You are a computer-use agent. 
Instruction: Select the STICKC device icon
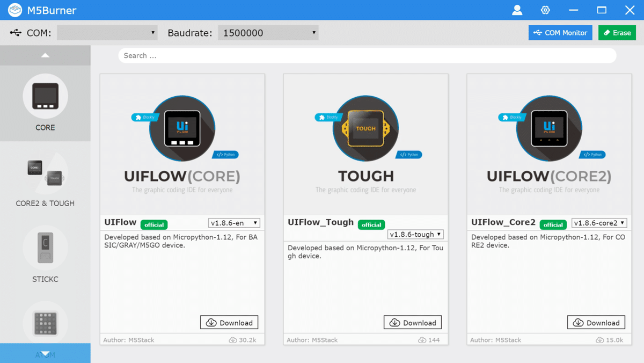pyautogui.click(x=45, y=248)
